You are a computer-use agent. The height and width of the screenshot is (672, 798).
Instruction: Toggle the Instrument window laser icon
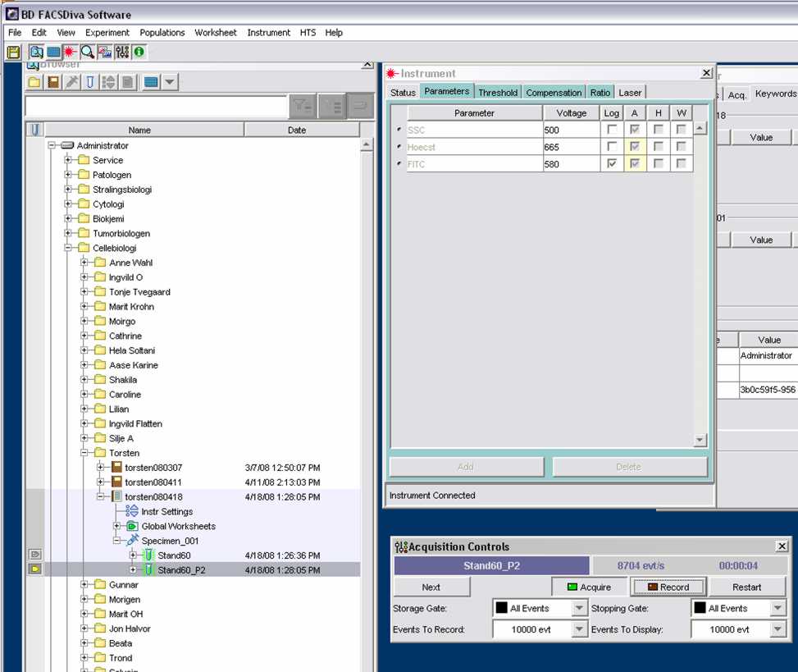[x=71, y=52]
